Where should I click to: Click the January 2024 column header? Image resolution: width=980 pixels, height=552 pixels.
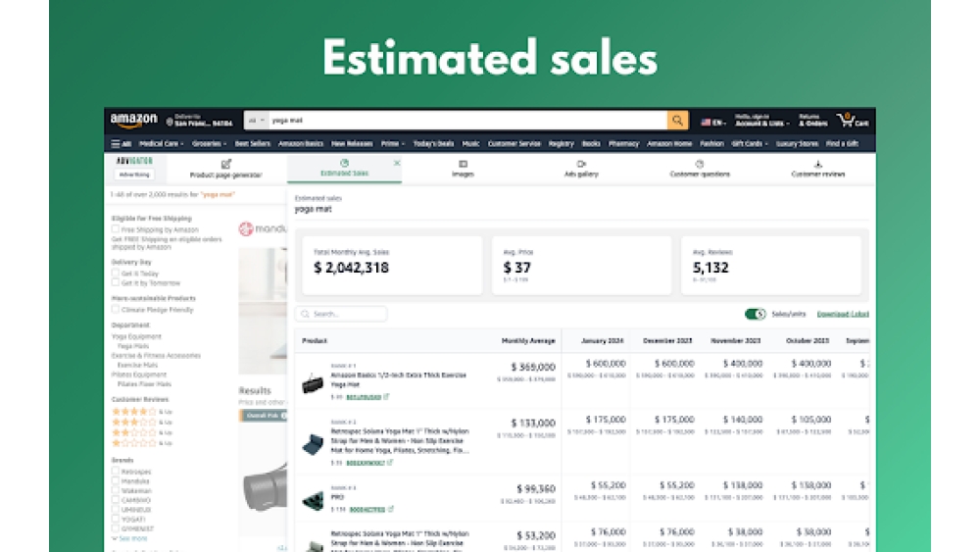coord(602,340)
